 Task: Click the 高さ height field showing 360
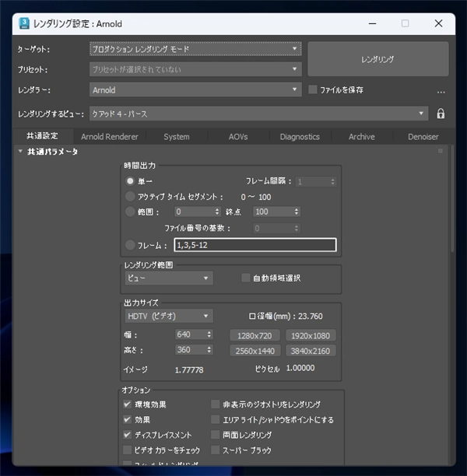tap(191, 350)
